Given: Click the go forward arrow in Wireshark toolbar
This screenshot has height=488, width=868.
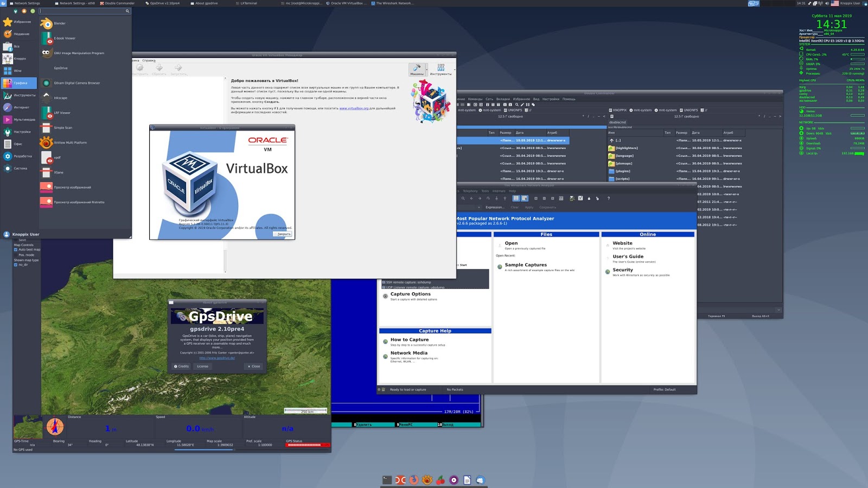Looking at the screenshot, I should [480, 198].
